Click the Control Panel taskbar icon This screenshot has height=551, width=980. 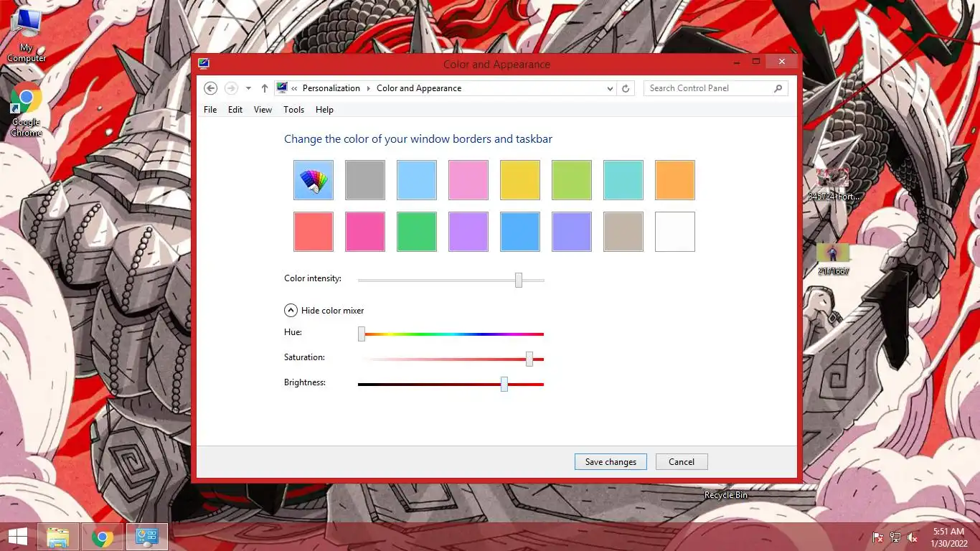pos(147,537)
